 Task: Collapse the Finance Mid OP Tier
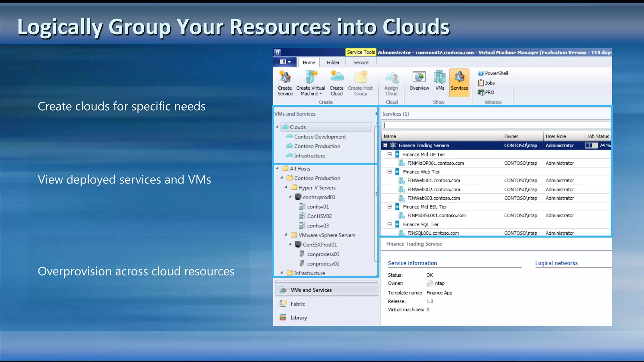(x=390, y=154)
